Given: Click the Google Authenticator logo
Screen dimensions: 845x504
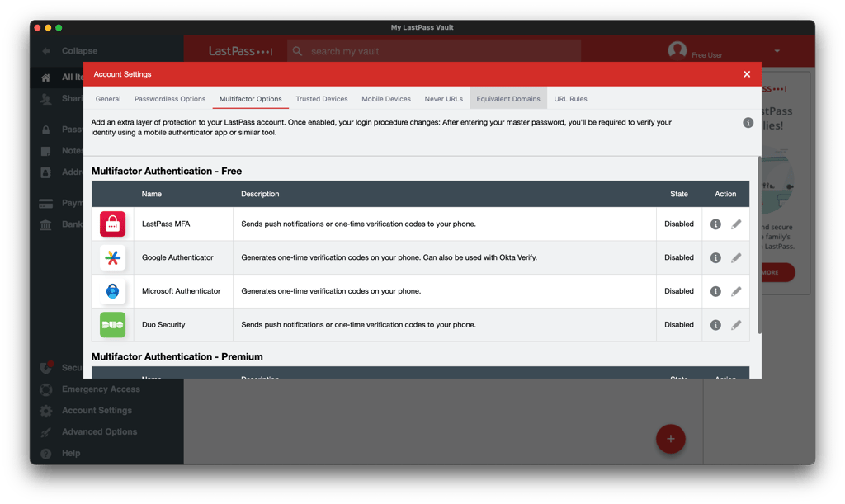Looking at the screenshot, I should tap(112, 258).
